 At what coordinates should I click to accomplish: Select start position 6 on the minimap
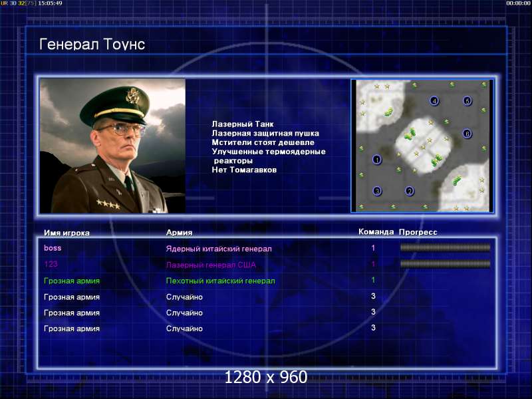coord(467,134)
